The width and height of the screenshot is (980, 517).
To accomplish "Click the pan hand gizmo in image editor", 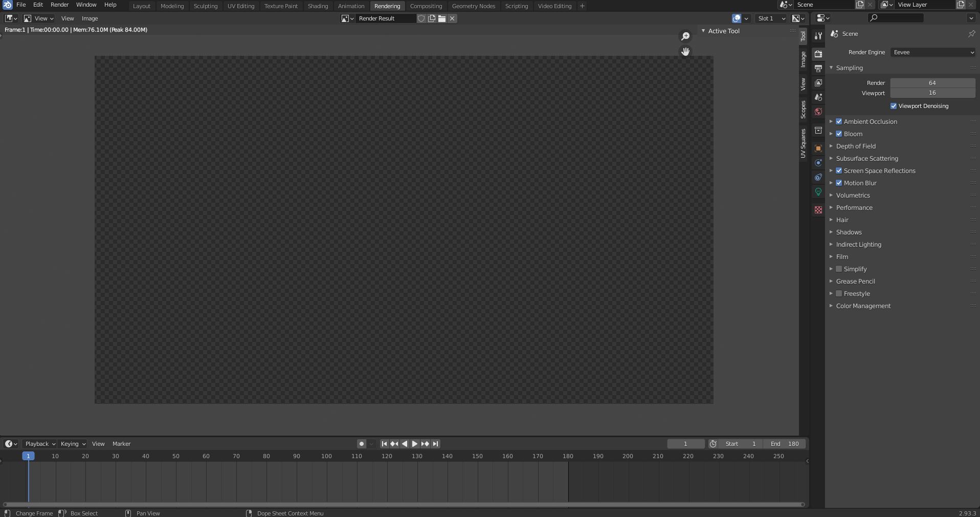I will coord(685,52).
